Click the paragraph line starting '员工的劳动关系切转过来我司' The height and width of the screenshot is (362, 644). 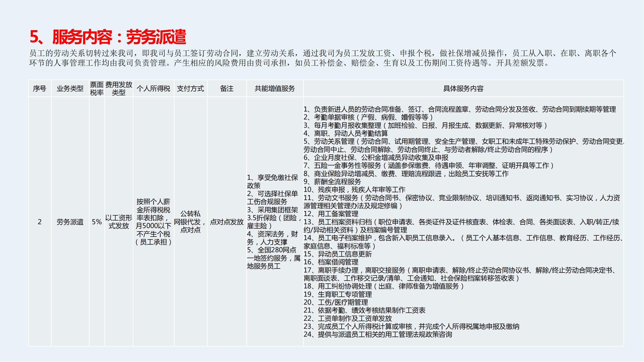tap(323, 53)
